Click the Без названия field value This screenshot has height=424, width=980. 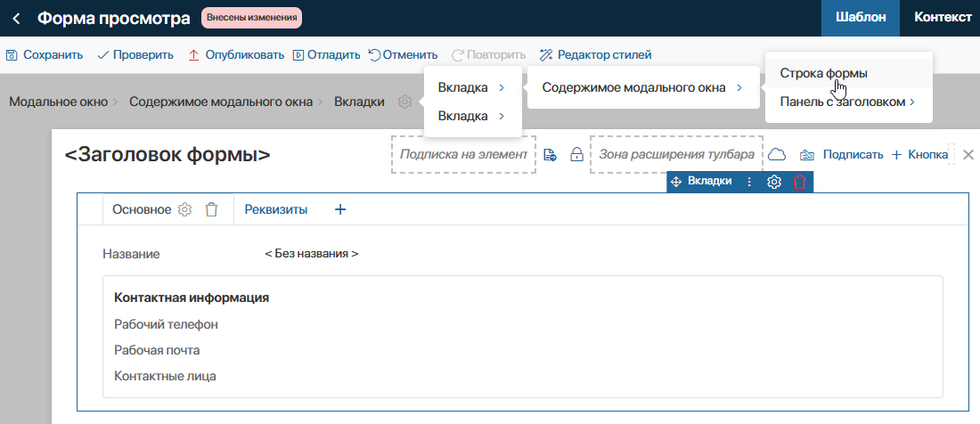pyautogui.click(x=311, y=254)
